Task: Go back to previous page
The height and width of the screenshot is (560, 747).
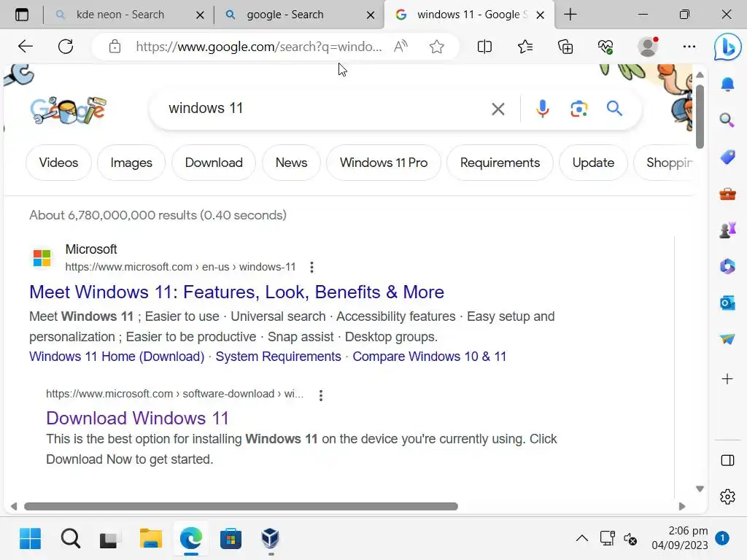Action: tap(26, 47)
